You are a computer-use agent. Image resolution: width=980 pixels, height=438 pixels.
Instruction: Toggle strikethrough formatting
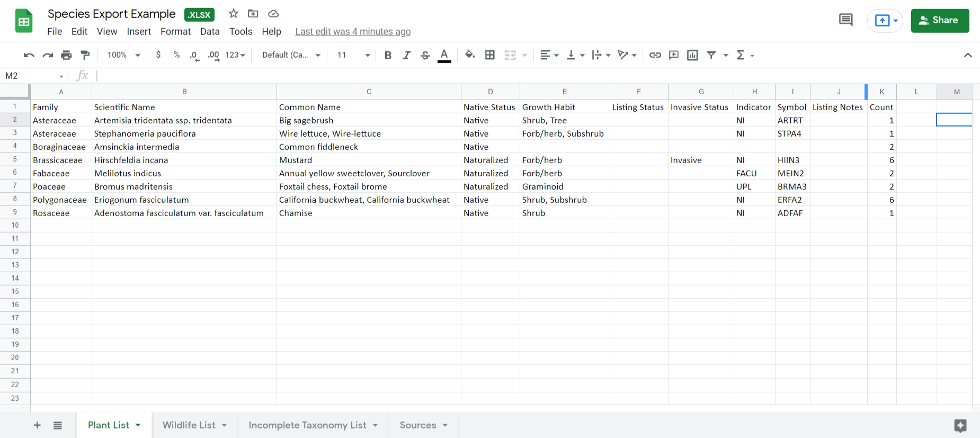[425, 55]
